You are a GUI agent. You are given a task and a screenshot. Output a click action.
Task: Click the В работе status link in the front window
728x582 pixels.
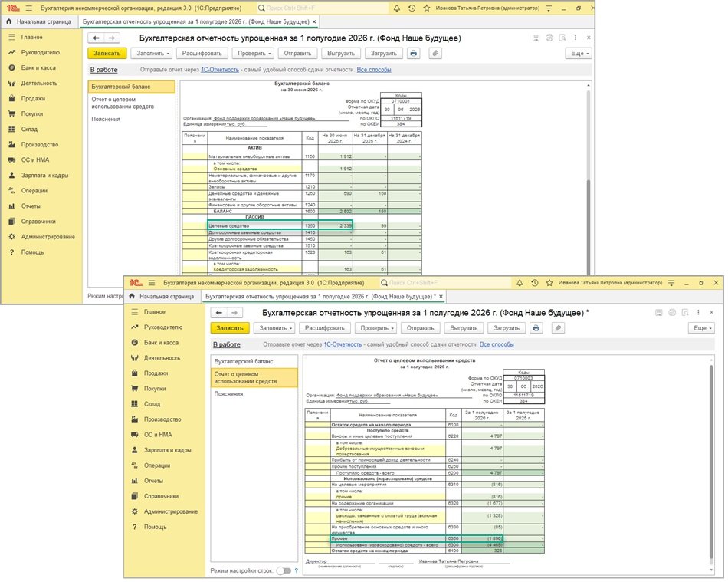point(227,344)
